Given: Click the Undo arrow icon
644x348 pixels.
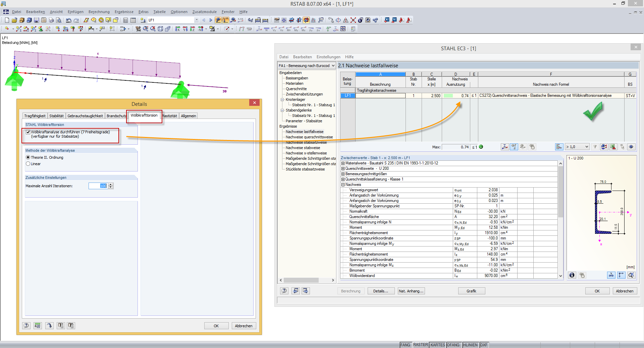Looking at the screenshot, I should [x=69, y=20].
